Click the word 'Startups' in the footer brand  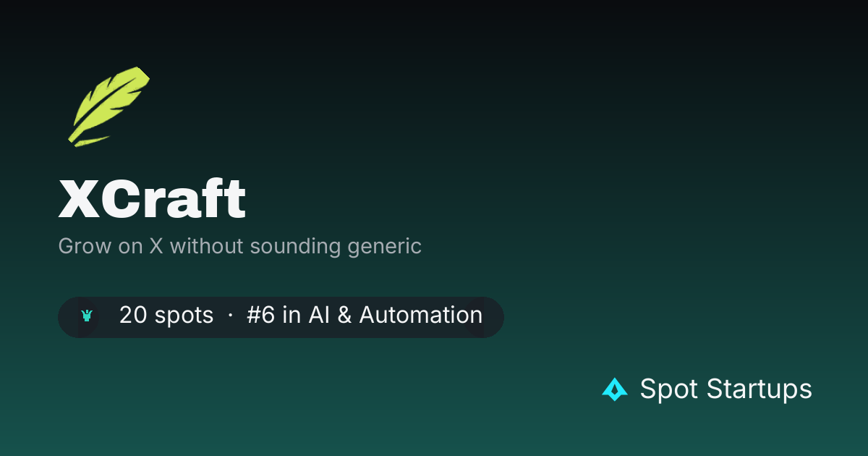759,389
